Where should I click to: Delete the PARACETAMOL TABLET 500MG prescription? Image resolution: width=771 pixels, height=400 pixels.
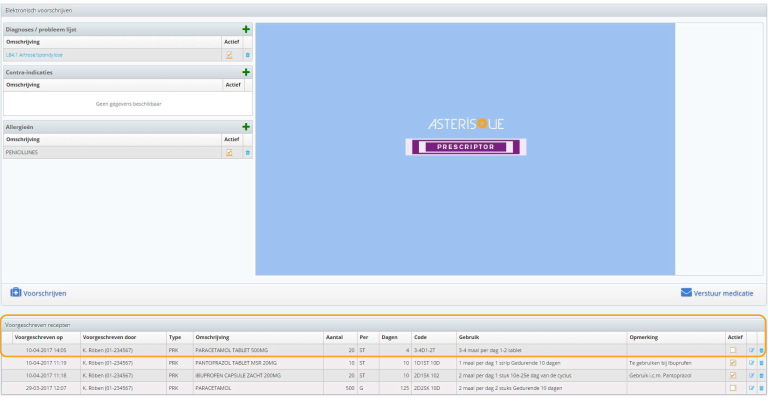[x=761, y=350]
